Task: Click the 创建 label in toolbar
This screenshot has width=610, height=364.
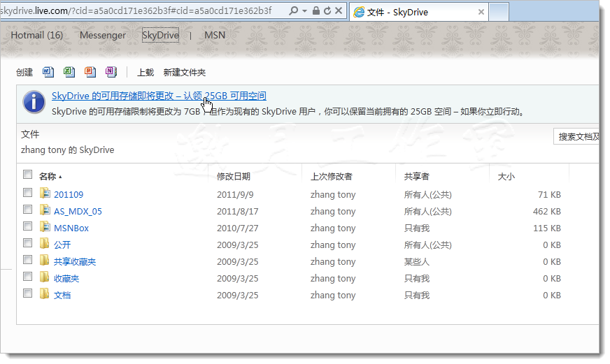Action: [24, 72]
